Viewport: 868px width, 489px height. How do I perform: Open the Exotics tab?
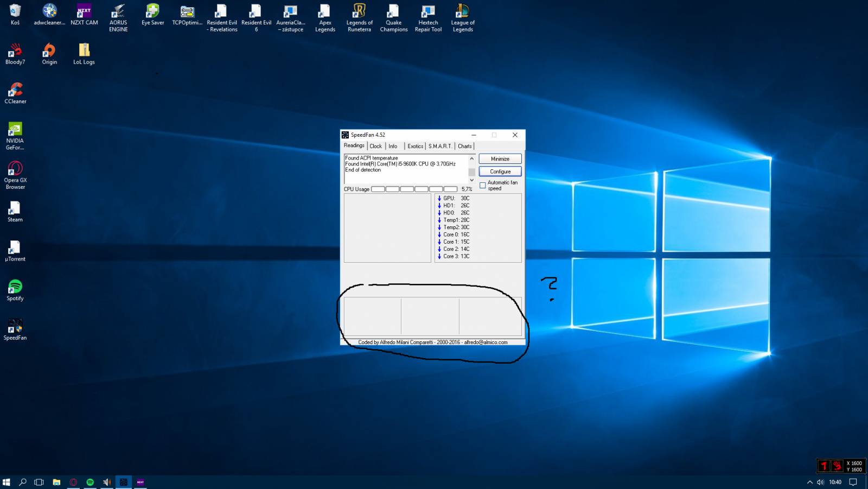pyautogui.click(x=415, y=146)
